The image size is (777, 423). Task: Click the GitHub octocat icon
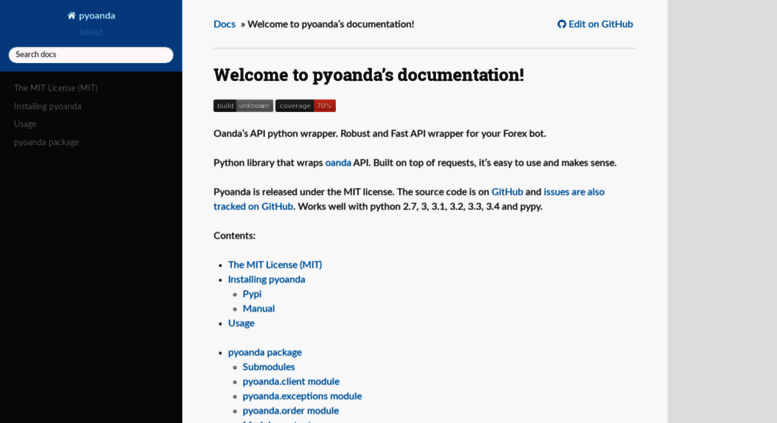click(x=561, y=24)
